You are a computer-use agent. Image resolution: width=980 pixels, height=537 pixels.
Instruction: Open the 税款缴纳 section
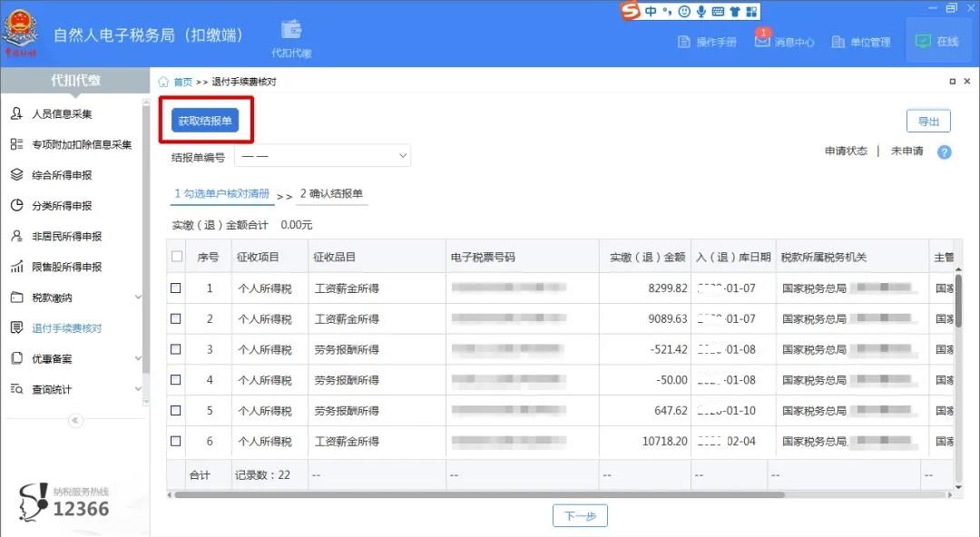[54, 297]
